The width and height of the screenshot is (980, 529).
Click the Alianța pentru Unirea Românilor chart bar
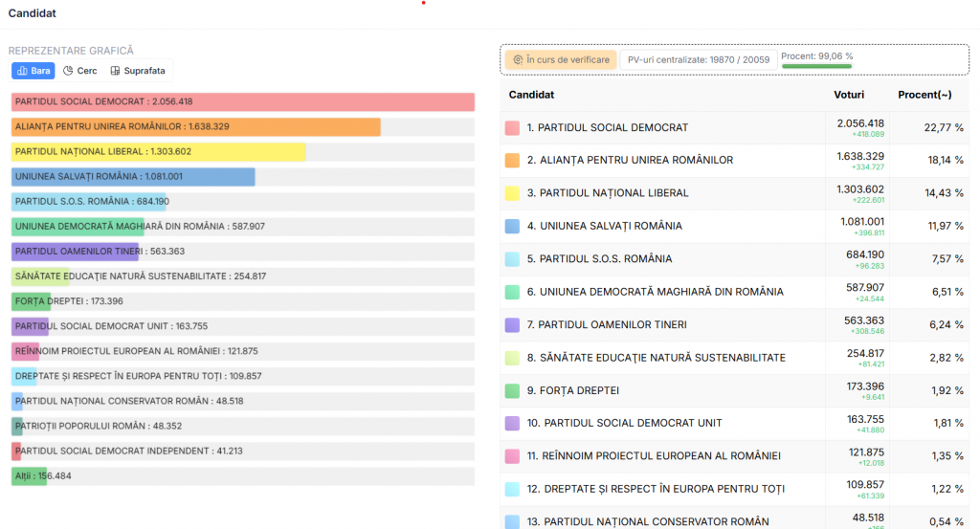[x=195, y=127]
